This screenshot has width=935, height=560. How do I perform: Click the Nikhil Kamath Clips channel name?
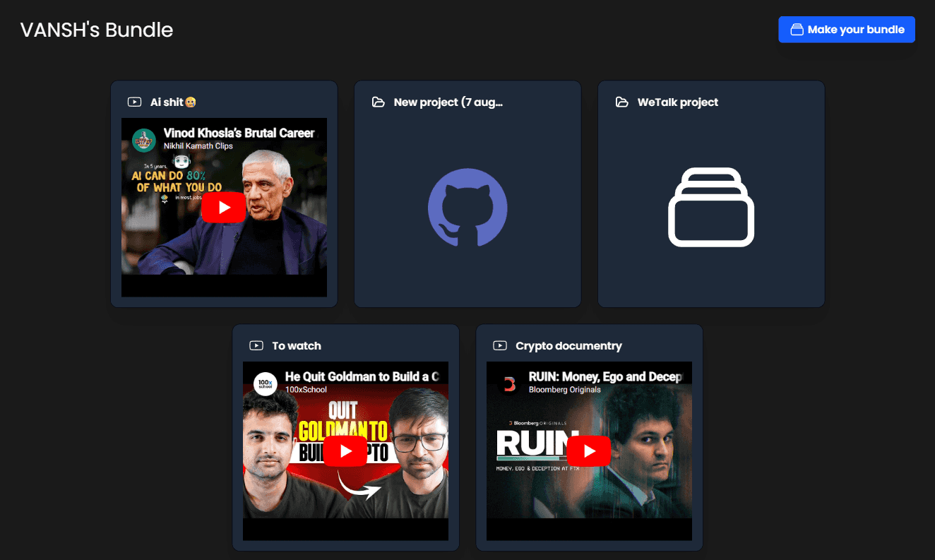198,146
